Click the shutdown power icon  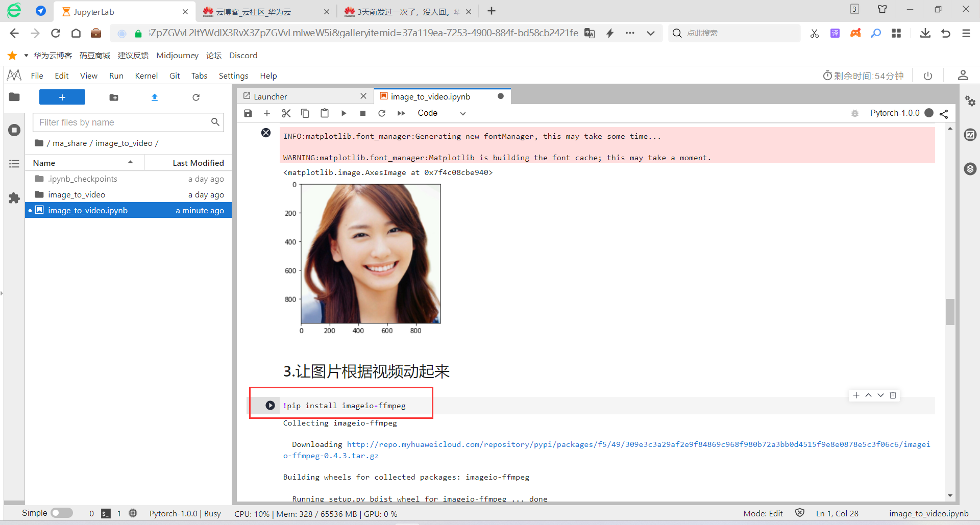[x=928, y=76]
